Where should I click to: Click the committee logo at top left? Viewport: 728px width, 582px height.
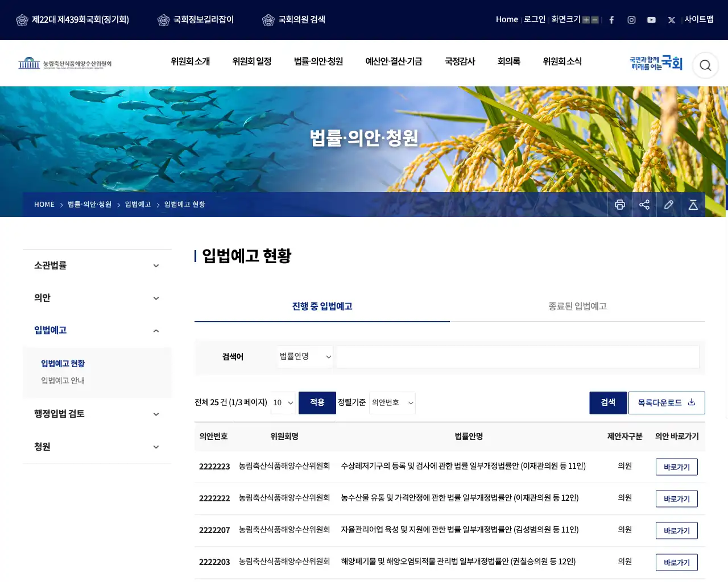coord(65,63)
